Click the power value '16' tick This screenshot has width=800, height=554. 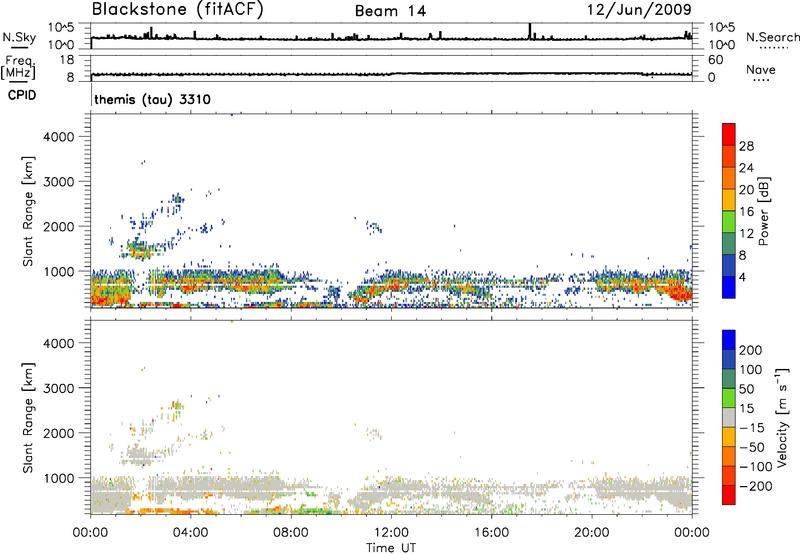746,212
